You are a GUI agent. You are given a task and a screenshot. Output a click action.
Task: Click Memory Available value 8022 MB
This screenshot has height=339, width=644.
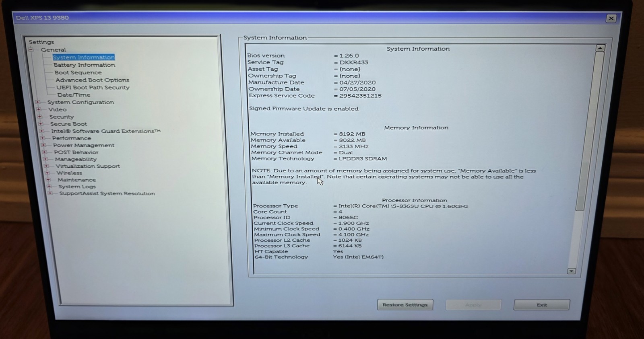(x=352, y=140)
